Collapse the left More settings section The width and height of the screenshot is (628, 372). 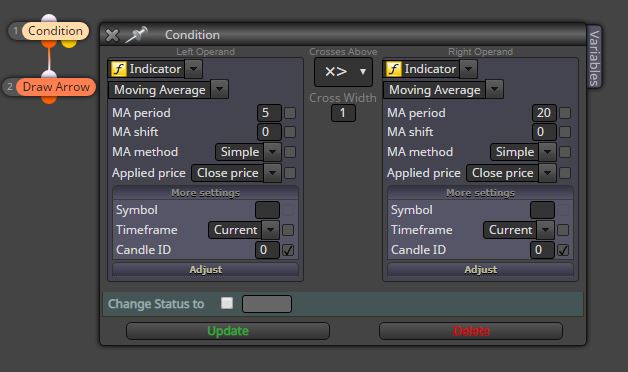205,193
